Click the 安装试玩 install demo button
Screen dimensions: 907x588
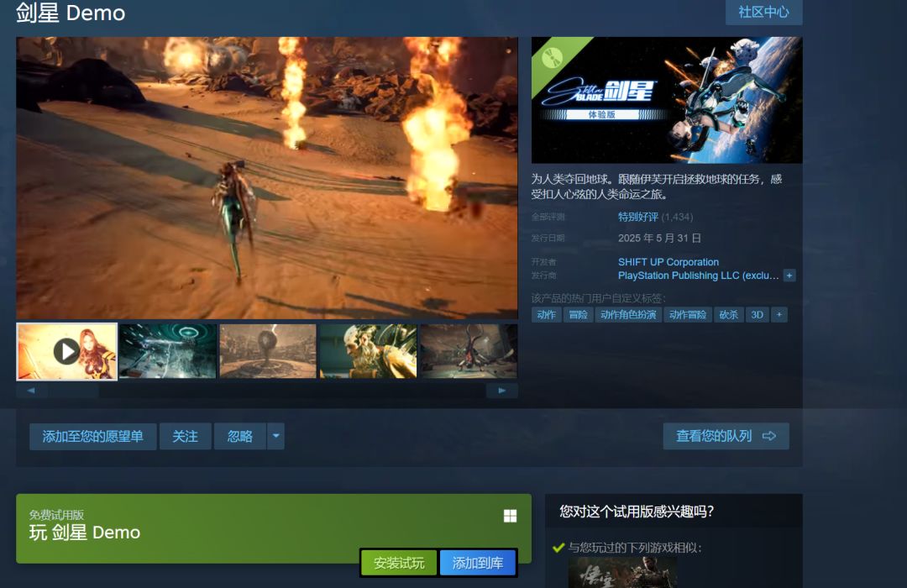pyautogui.click(x=399, y=563)
